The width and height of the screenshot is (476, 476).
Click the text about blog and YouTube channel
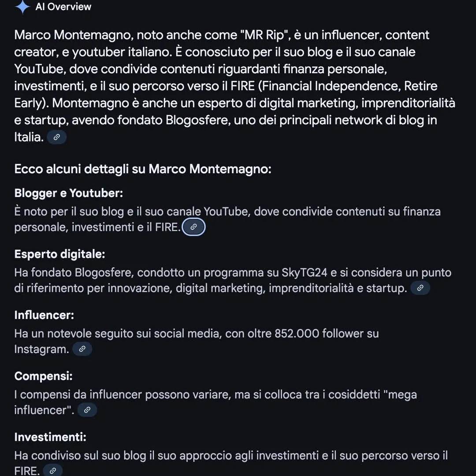[227, 219]
